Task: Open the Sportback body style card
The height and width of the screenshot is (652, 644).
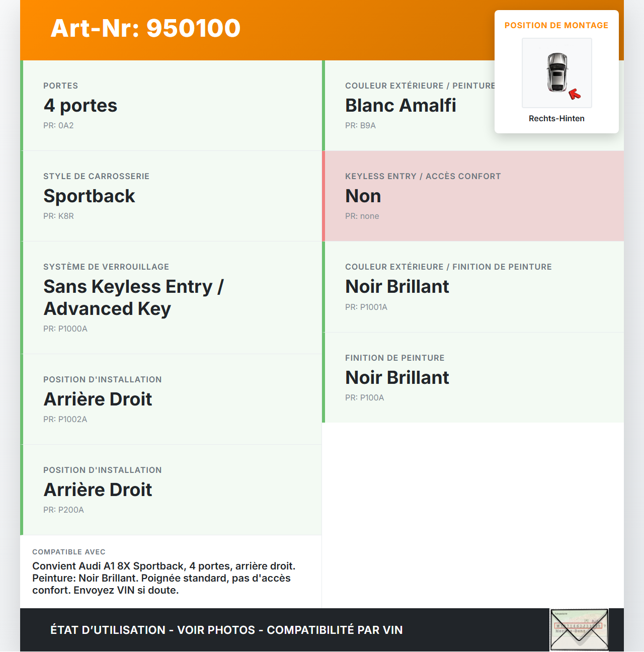Action: [x=171, y=196]
